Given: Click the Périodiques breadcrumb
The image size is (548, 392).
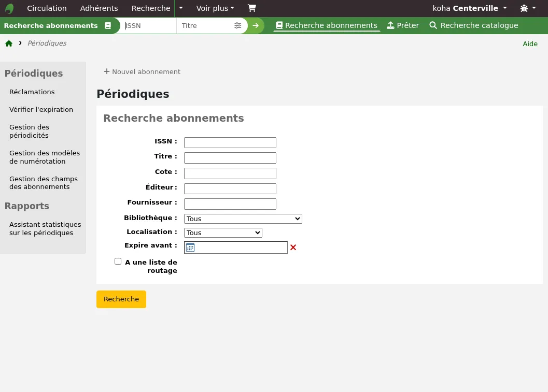Looking at the screenshot, I should coord(47,43).
